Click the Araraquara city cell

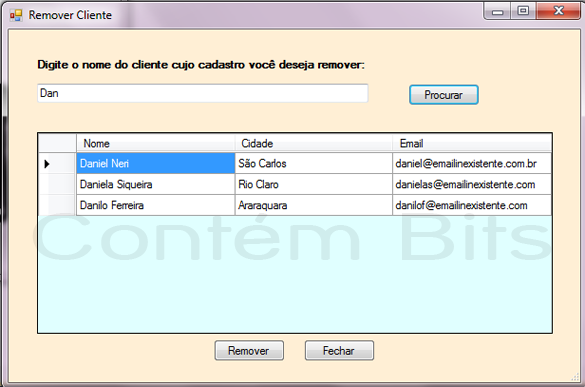coord(313,205)
